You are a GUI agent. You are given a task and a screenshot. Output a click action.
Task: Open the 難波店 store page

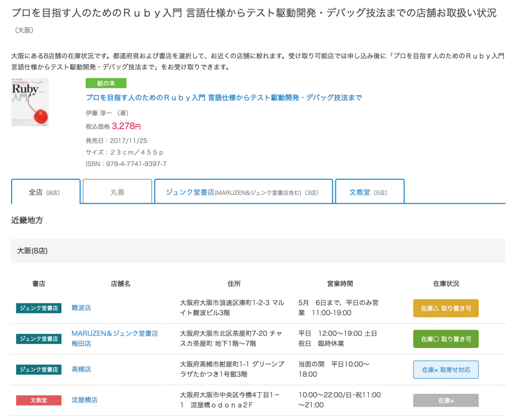(81, 308)
